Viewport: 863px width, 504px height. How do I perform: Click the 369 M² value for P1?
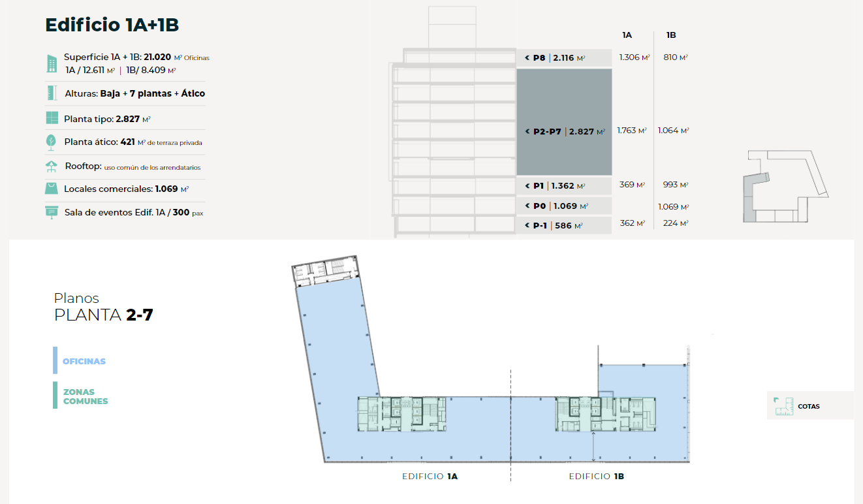pos(632,185)
